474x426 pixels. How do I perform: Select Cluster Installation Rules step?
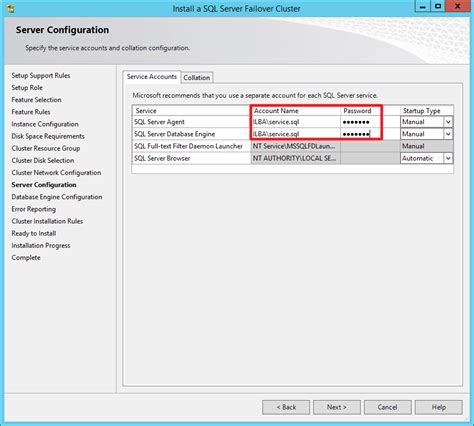pyautogui.click(x=47, y=221)
